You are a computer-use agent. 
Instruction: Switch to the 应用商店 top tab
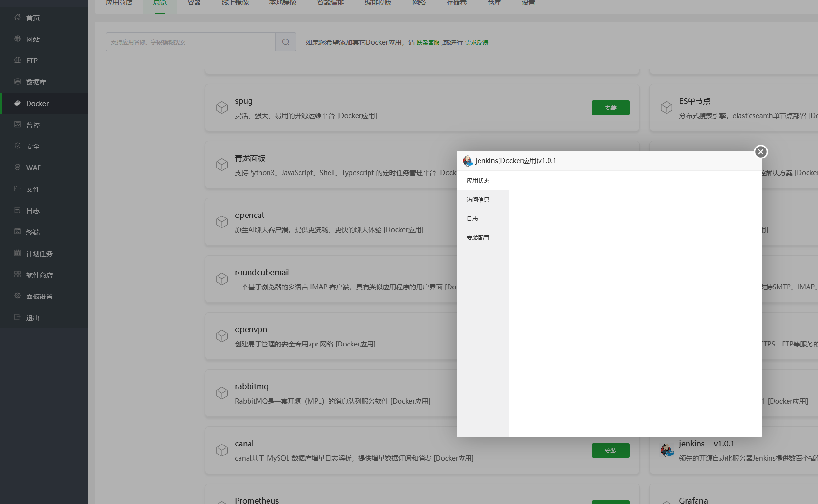[x=119, y=3]
